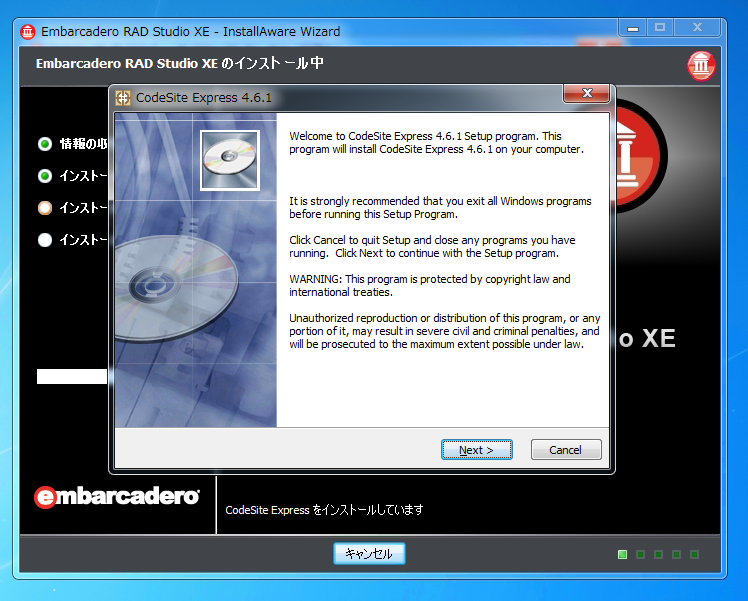Close the InstallAware Wizard window
The height and width of the screenshot is (601, 748).
point(697,28)
